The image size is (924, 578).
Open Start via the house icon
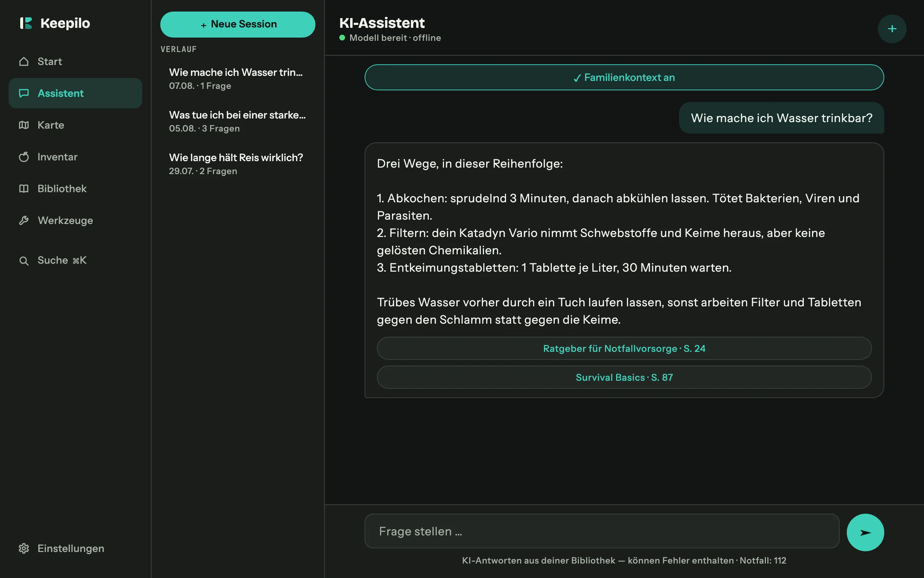(x=24, y=61)
